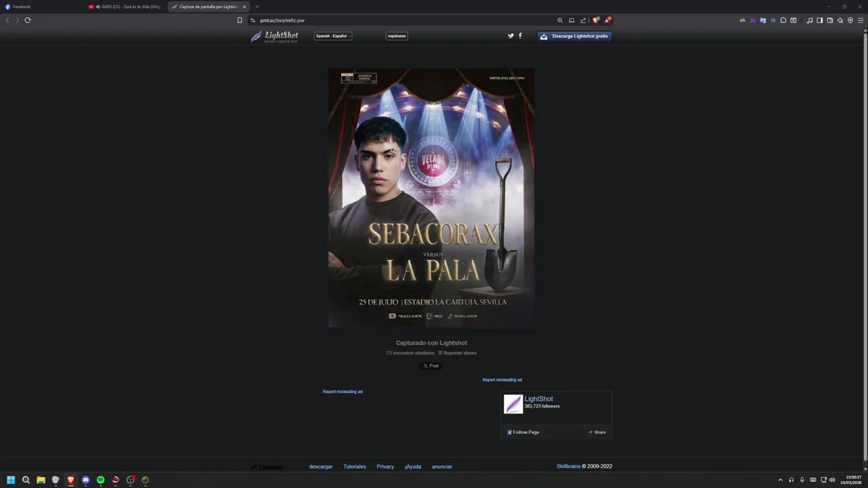This screenshot has width=868, height=488.
Task: Click the microphone icon in the system tray
Action: [x=802, y=480]
